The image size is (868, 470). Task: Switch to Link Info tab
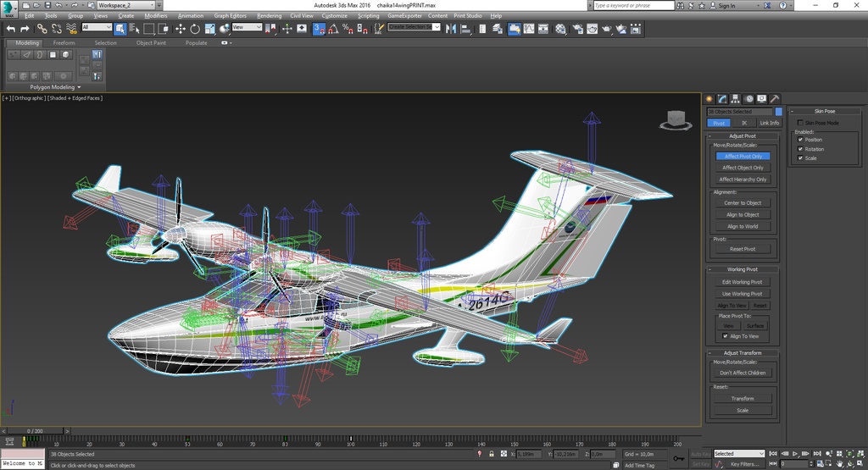point(769,123)
